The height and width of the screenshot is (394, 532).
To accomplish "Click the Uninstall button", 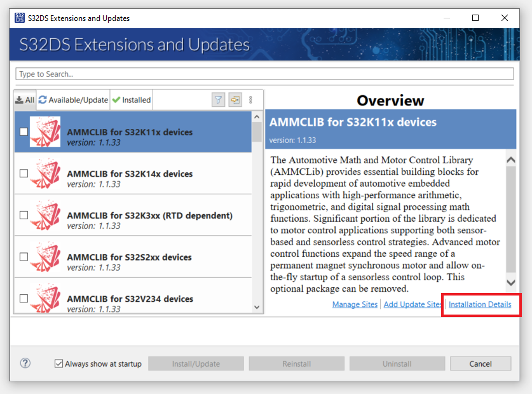I will (397, 363).
